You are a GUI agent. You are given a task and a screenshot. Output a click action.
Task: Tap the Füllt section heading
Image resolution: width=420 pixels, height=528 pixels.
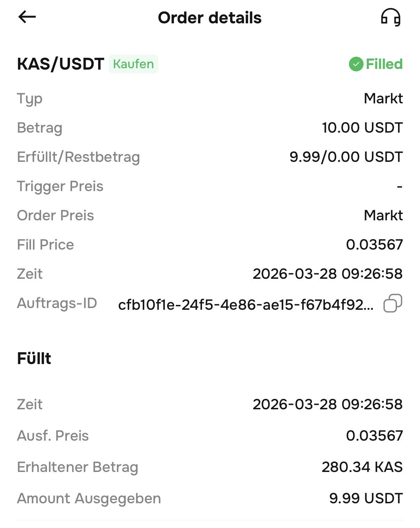[34, 358]
